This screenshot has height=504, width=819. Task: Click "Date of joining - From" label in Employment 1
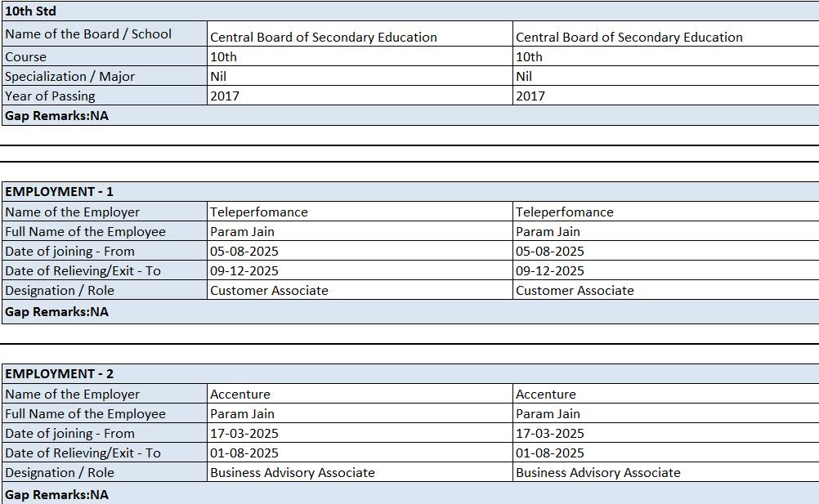pos(69,251)
